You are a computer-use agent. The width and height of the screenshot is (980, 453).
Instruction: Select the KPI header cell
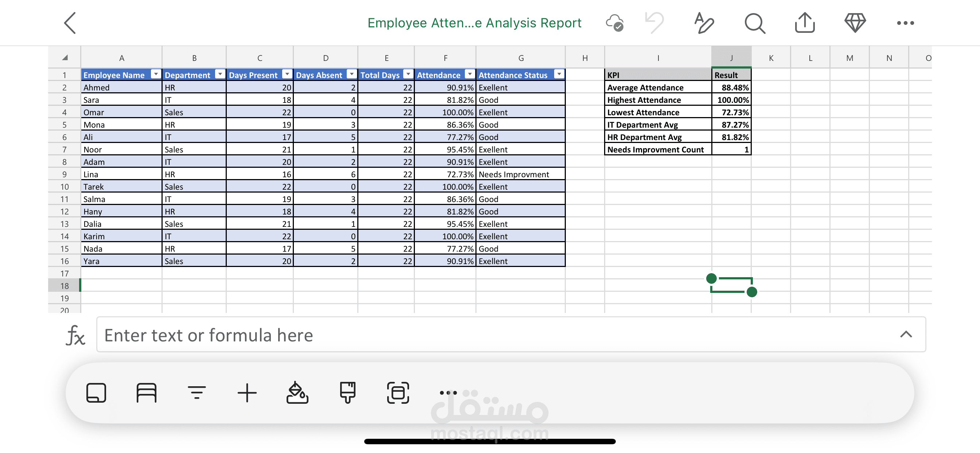pyautogui.click(x=658, y=75)
